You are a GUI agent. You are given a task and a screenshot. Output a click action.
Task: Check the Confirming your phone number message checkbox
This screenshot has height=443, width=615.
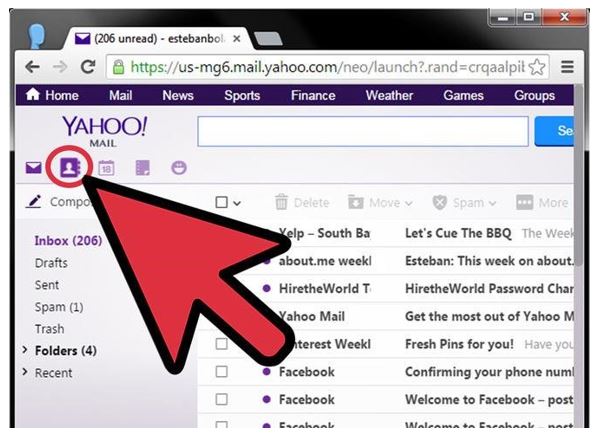pyautogui.click(x=222, y=372)
